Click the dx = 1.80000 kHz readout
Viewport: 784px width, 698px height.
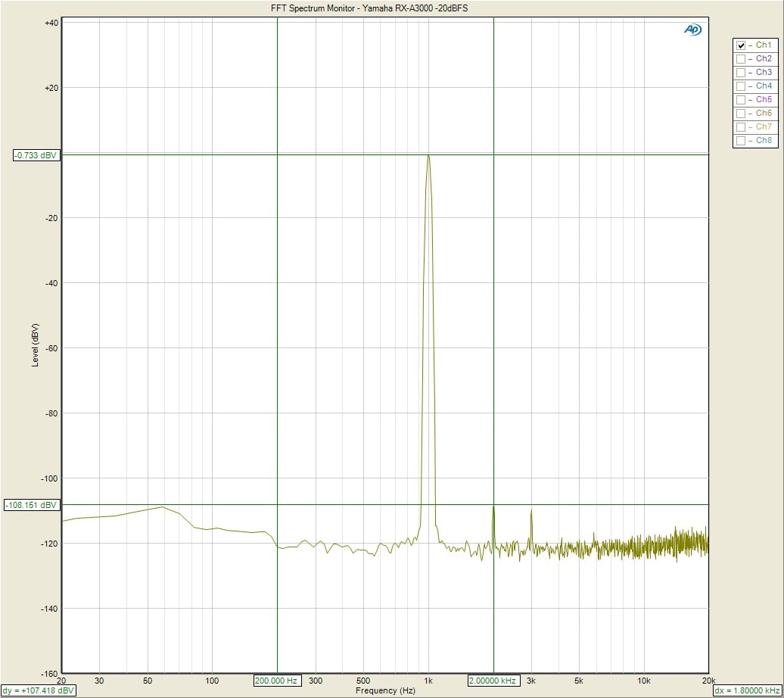pyautogui.click(x=748, y=690)
